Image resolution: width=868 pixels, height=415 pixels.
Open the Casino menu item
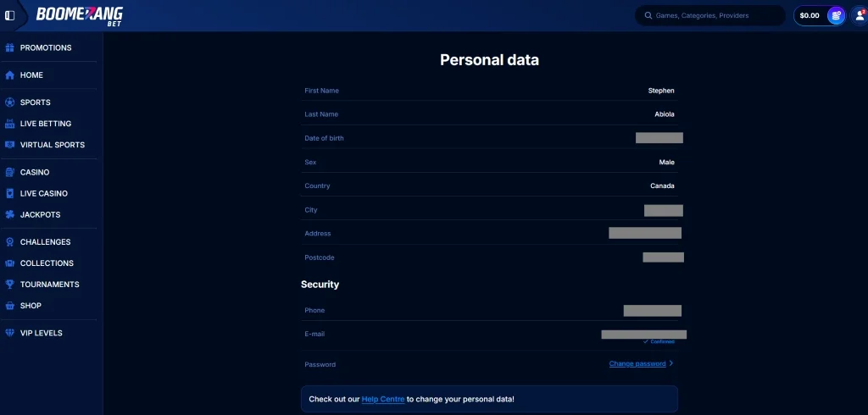(35, 172)
